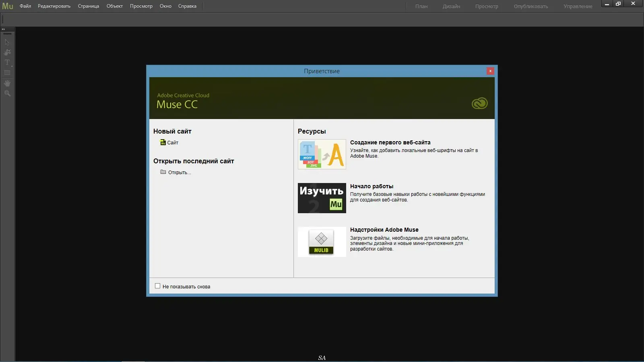Pick the Rectangle tool
644x362 pixels.
click(7, 72)
